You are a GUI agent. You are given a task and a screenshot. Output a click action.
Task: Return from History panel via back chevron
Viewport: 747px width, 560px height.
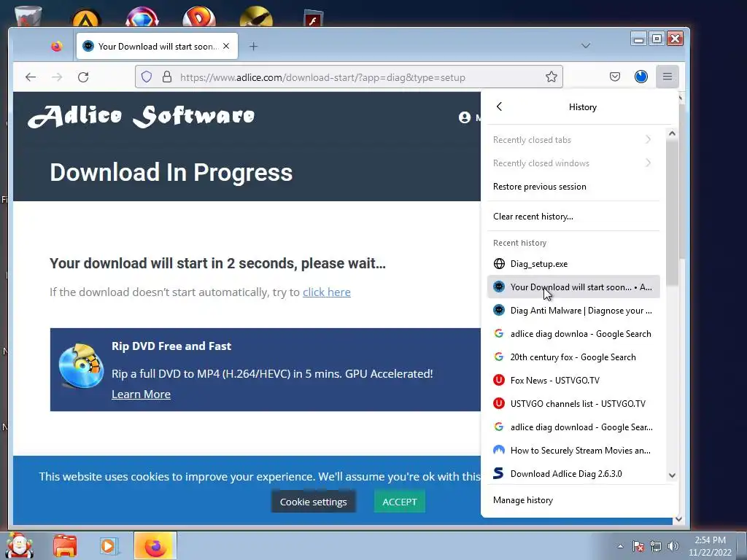pyautogui.click(x=499, y=106)
